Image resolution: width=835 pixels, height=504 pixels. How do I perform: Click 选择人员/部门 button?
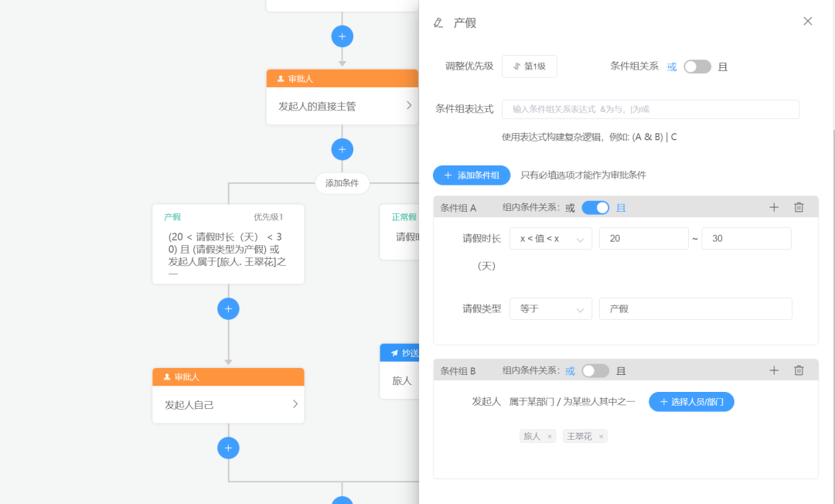pos(691,402)
